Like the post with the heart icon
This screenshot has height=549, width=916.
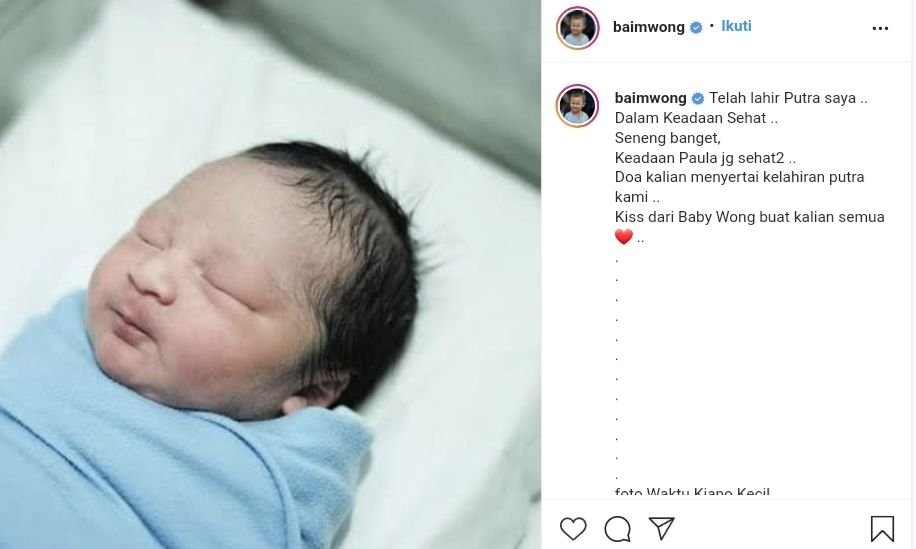point(573,529)
